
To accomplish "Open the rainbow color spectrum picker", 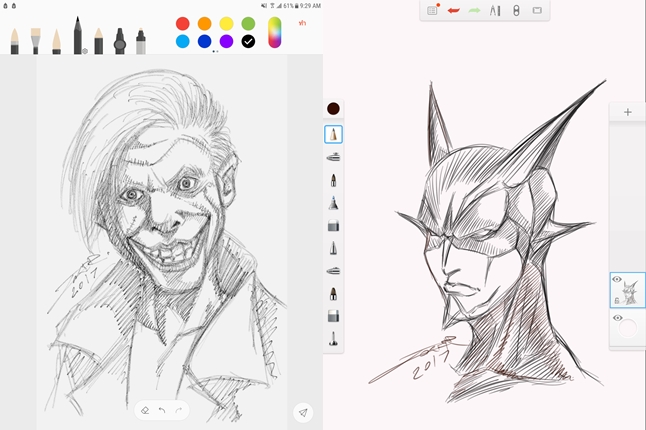I will 273,32.
